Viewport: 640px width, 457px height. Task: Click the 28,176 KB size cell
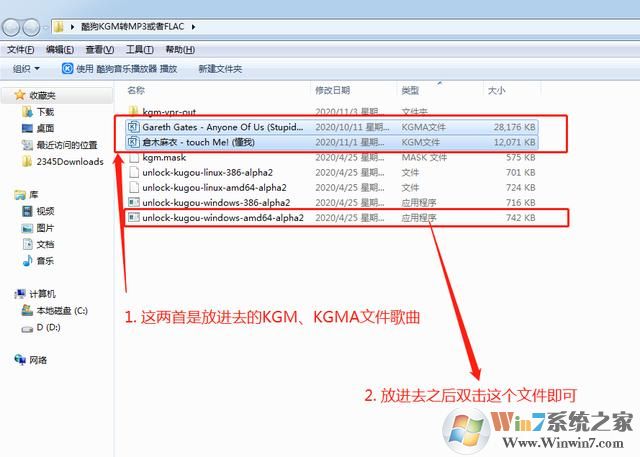514,127
